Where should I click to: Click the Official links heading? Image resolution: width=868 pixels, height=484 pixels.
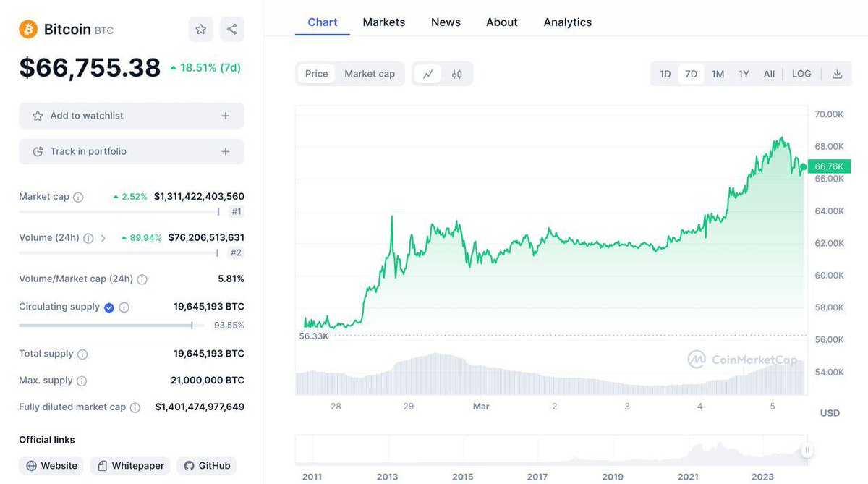pos(47,440)
